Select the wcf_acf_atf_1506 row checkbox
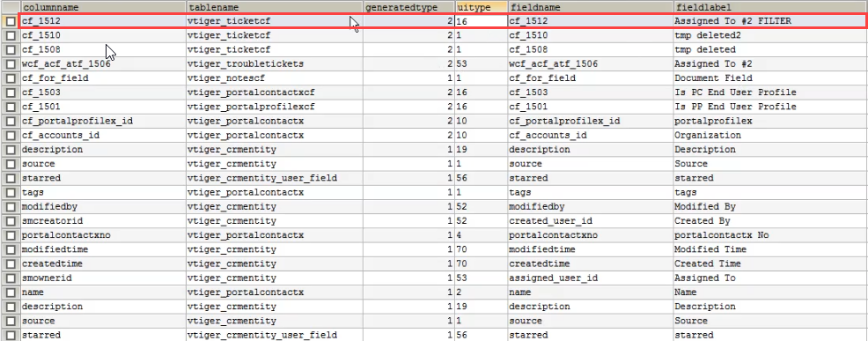Screen dimensions: 868x341 coord(11,64)
